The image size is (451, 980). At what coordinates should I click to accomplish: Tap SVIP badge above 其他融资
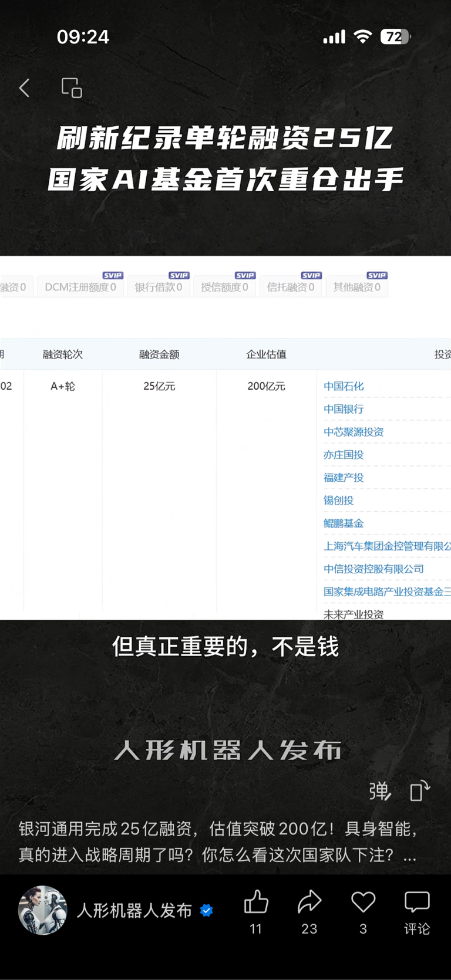pyautogui.click(x=377, y=275)
